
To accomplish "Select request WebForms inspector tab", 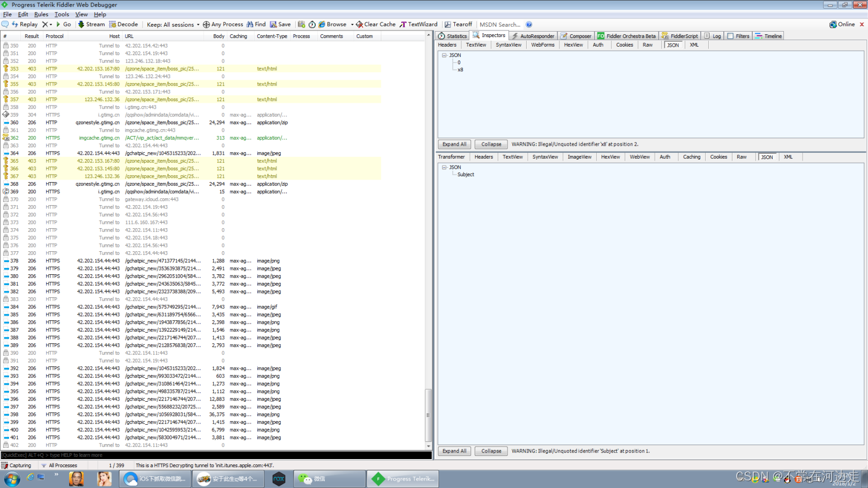I will [x=543, y=45].
